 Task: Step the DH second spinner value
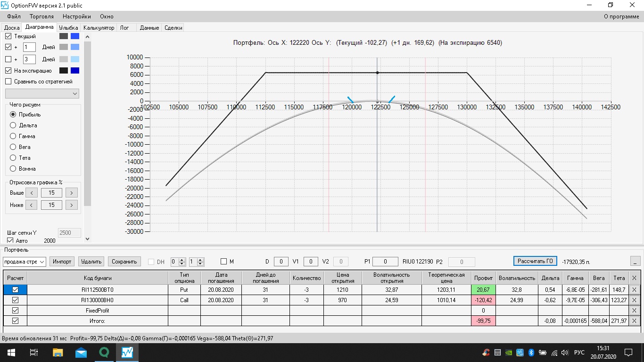point(201,262)
